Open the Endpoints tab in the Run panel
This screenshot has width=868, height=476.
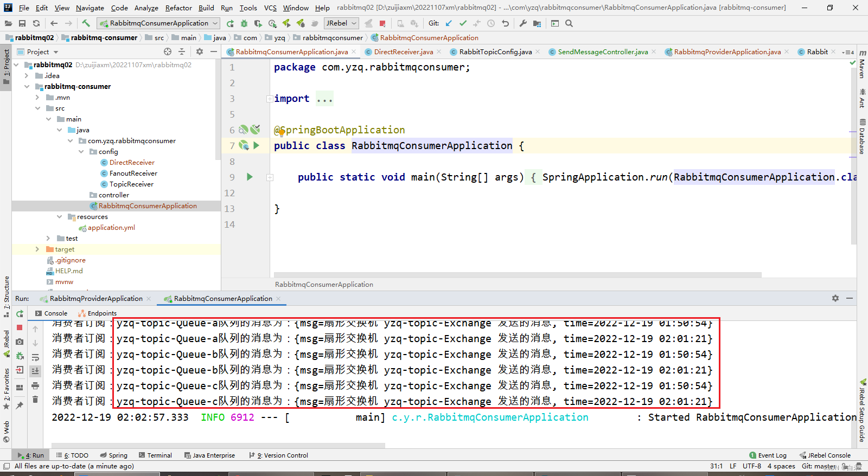pos(98,313)
